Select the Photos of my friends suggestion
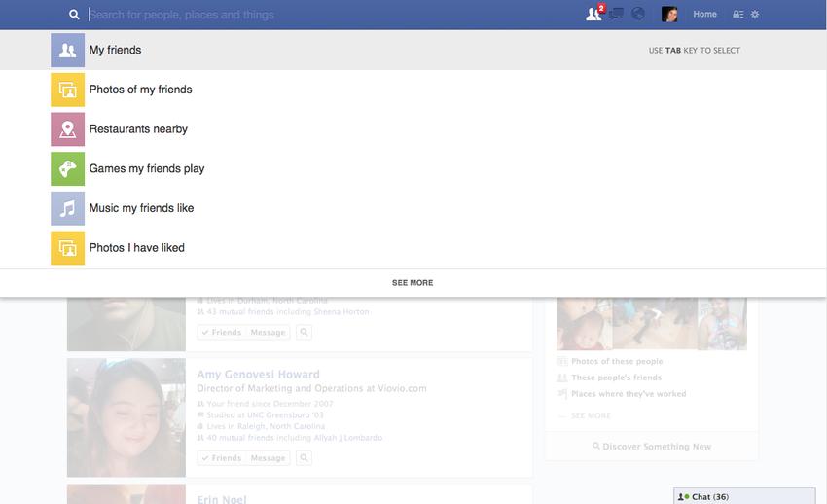 click(140, 90)
